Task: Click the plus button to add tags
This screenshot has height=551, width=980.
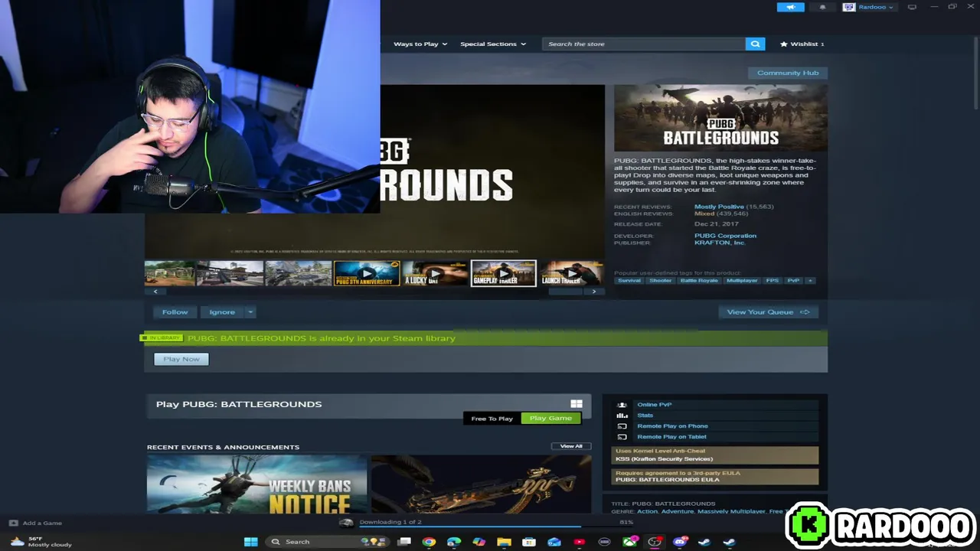Action: click(x=810, y=280)
